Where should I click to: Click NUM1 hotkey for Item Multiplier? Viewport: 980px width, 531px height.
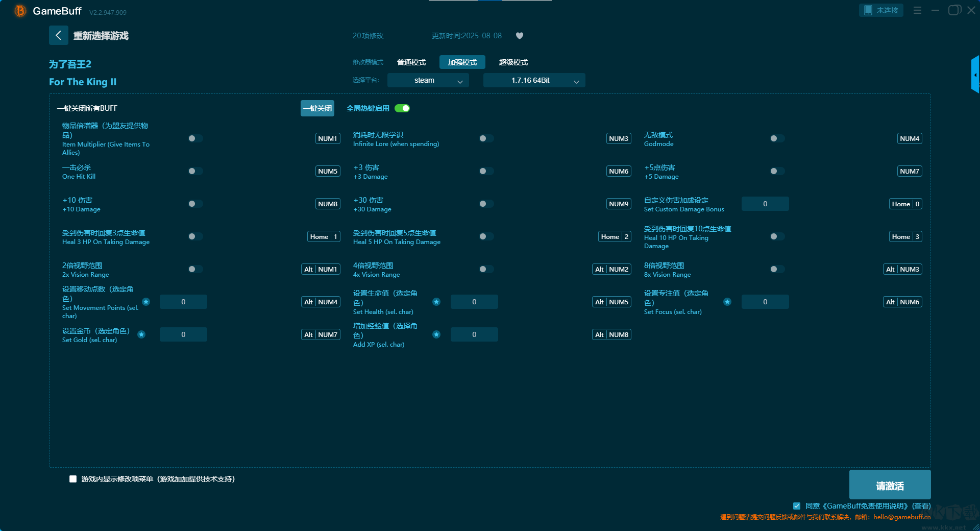(x=328, y=138)
